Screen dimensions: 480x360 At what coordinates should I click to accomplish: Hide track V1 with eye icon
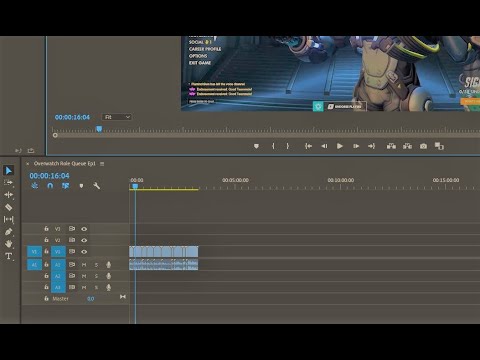[x=84, y=252]
